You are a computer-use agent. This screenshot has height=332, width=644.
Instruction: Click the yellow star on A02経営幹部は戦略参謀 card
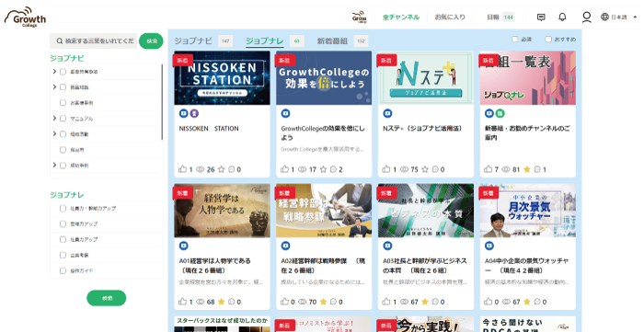(x=323, y=302)
